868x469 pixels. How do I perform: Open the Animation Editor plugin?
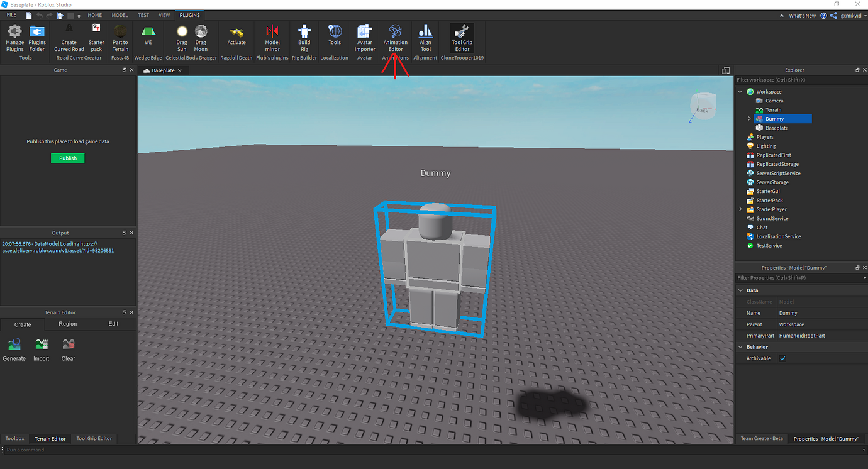coord(395,36)
